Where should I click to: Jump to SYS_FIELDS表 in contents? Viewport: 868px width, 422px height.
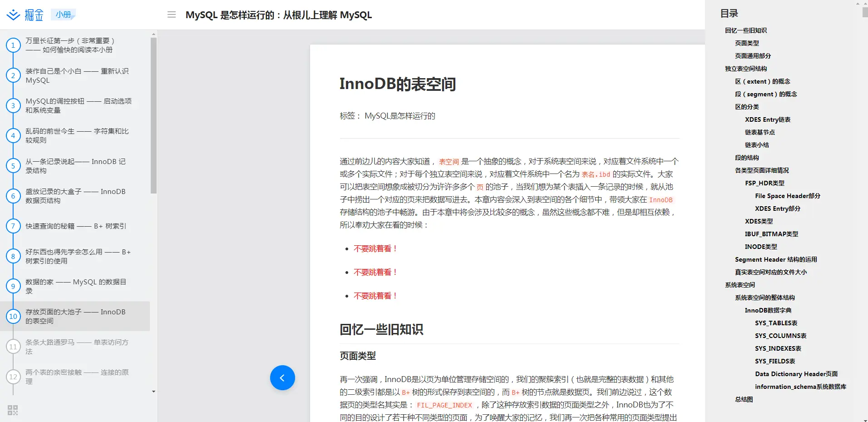[775, 361]
